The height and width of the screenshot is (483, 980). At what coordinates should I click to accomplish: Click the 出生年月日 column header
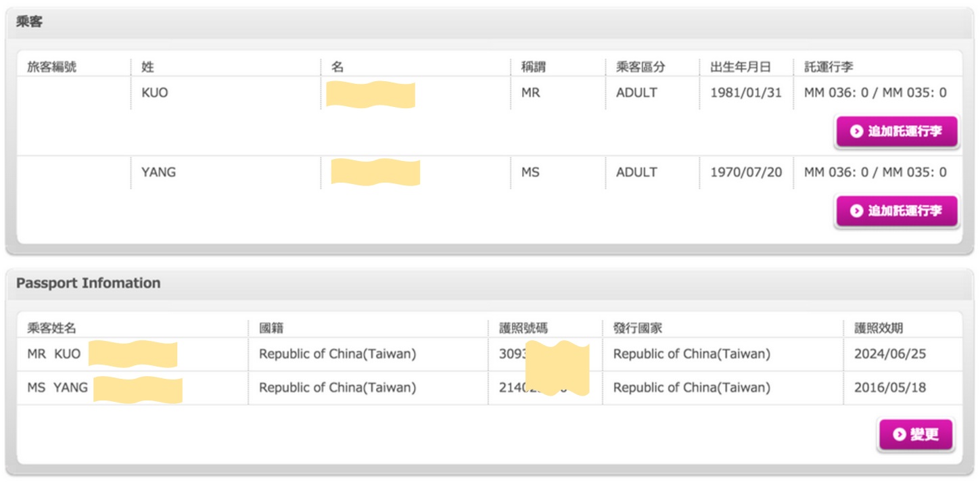pos(740,67)
